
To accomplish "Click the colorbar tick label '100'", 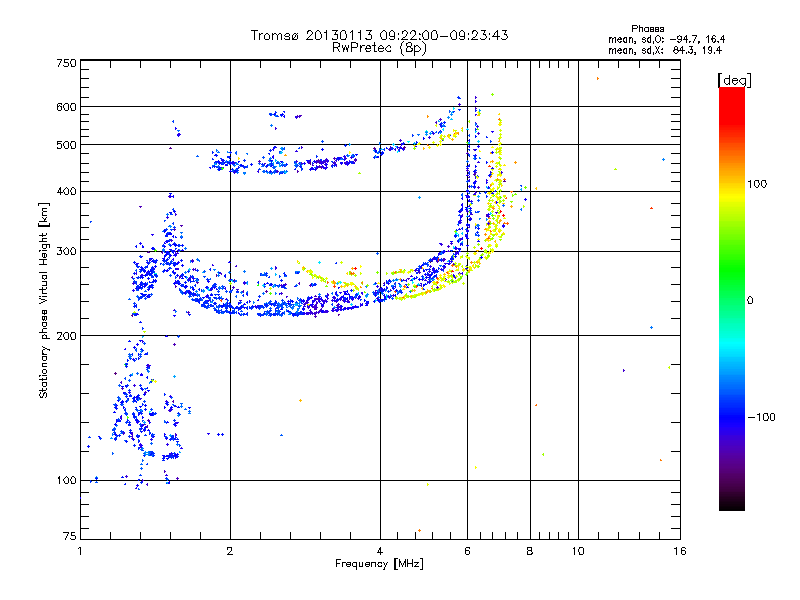I will point(757,184).
